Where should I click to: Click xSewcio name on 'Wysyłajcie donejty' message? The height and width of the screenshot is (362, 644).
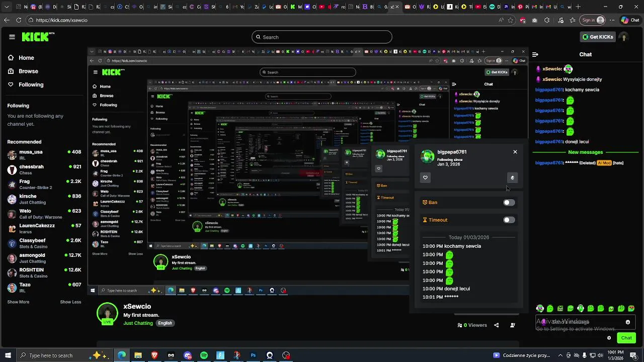[552, 79]
